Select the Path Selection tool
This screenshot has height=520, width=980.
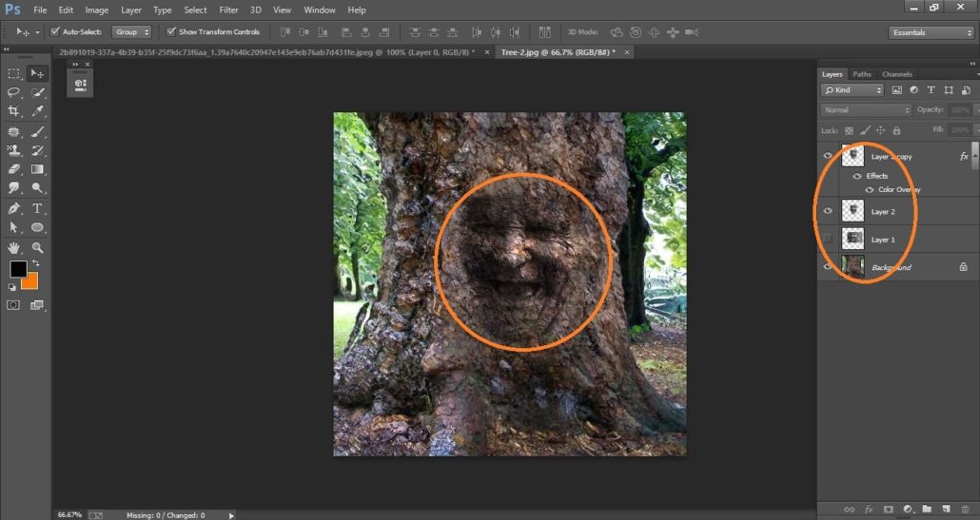point(13,227)
